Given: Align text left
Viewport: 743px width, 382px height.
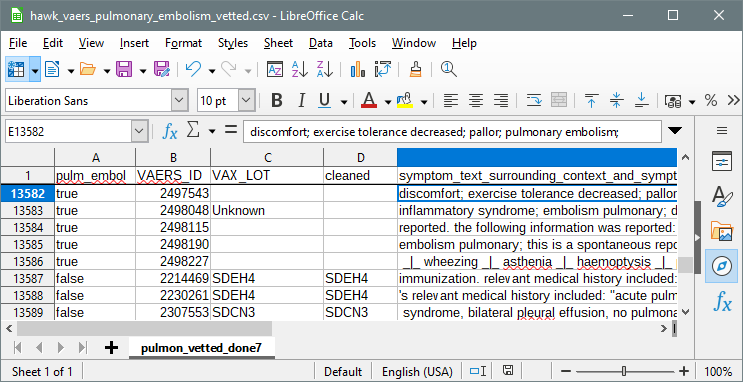Looking at the screenshot, I should click(451, 100).
